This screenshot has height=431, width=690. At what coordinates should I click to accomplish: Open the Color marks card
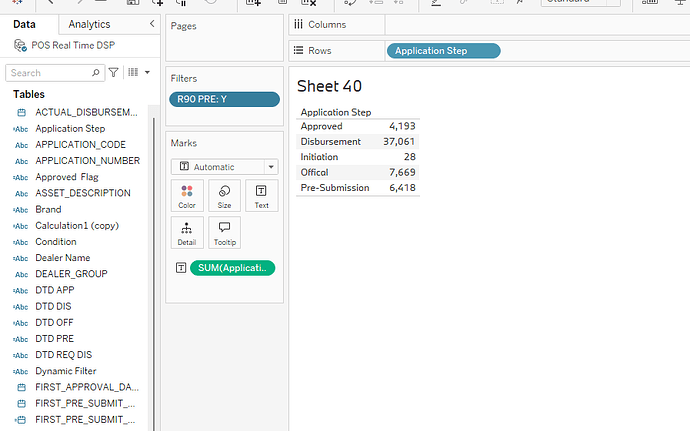(187, 195)
